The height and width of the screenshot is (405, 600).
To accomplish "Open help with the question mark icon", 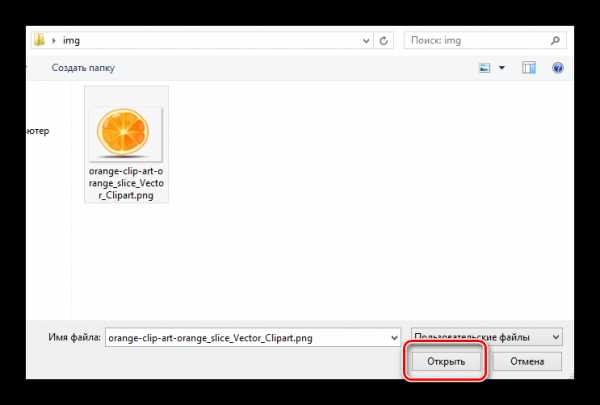I will tap(558, 68).
